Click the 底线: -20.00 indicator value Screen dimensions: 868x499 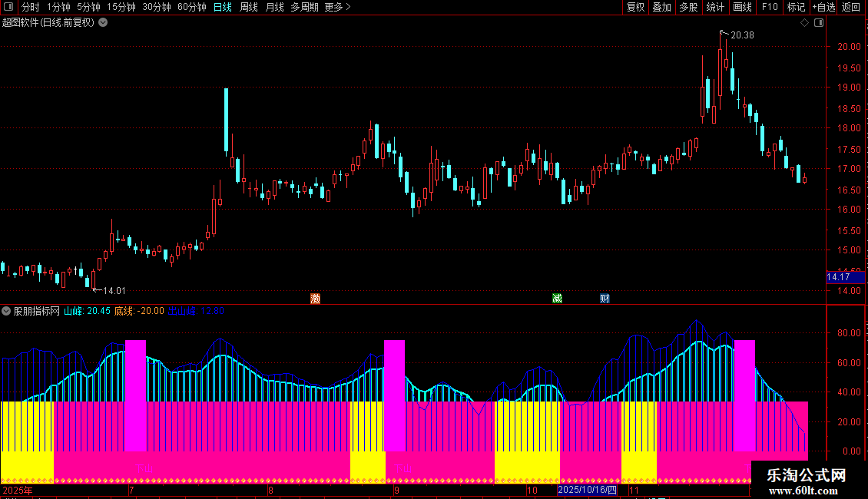point(139,311)
